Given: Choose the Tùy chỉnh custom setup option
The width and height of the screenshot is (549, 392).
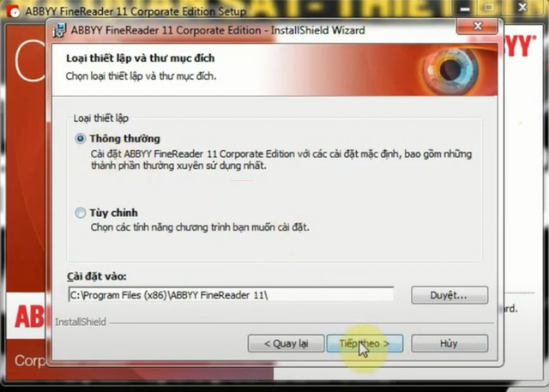Looking at the screenshot, I should pyautogui.click(x=81, y=213).
